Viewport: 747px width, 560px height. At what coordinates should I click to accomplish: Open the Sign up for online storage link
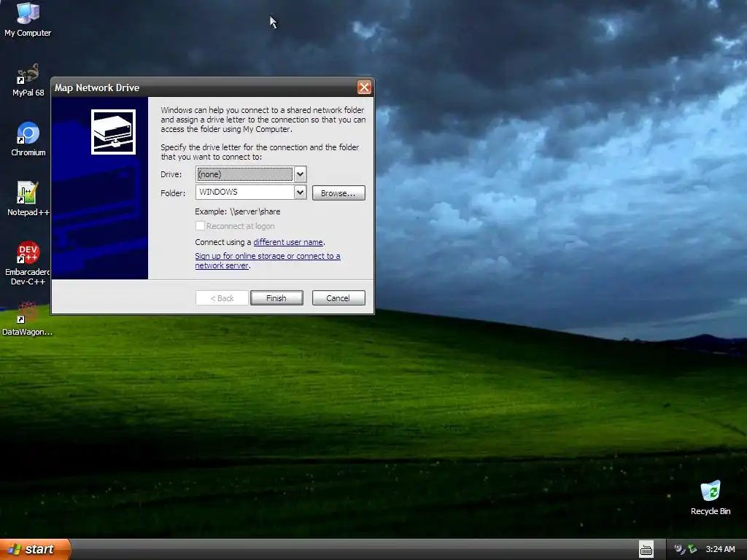[268, 260]
